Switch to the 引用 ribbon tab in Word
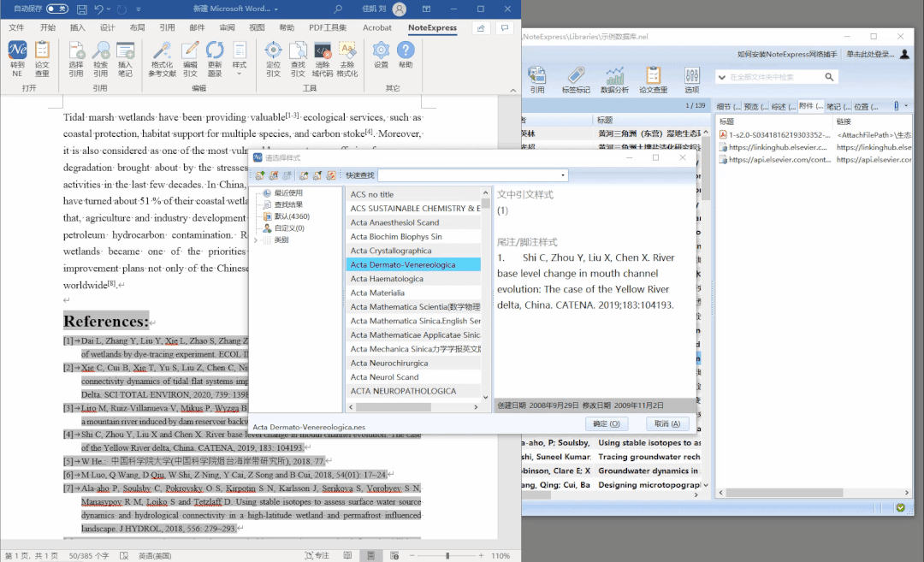924x562 pixels. click(x=167, y=27)
